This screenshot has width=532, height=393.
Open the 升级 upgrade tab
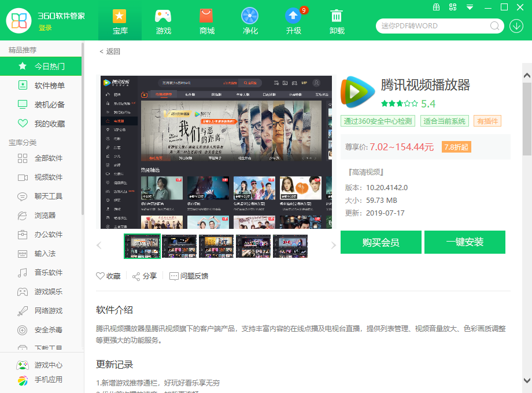pos(294,22)
